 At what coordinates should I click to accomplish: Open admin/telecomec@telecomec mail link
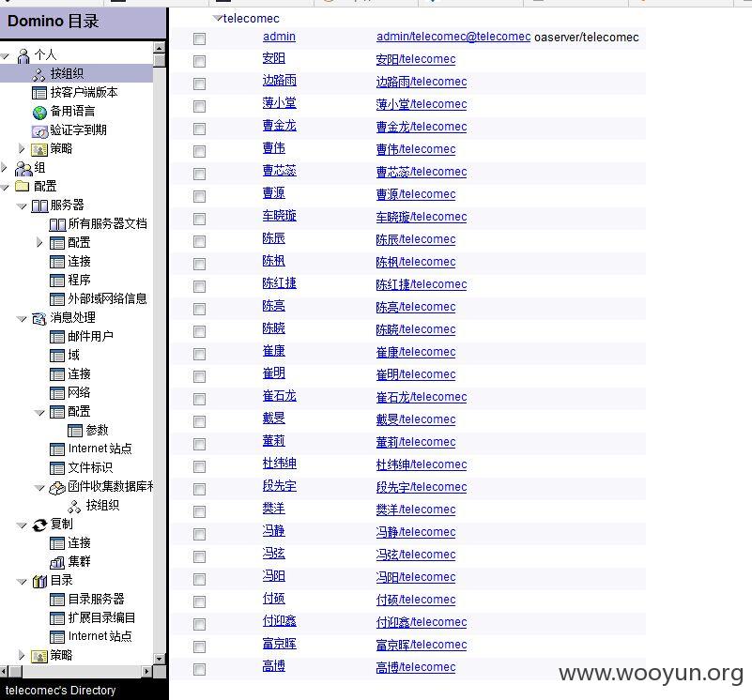coord(453,37)
